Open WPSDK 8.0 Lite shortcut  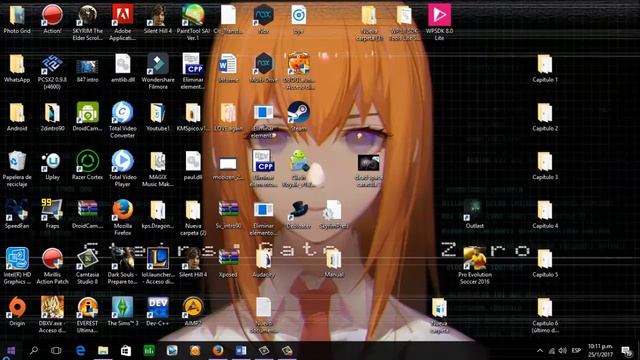tap(439, 16)
